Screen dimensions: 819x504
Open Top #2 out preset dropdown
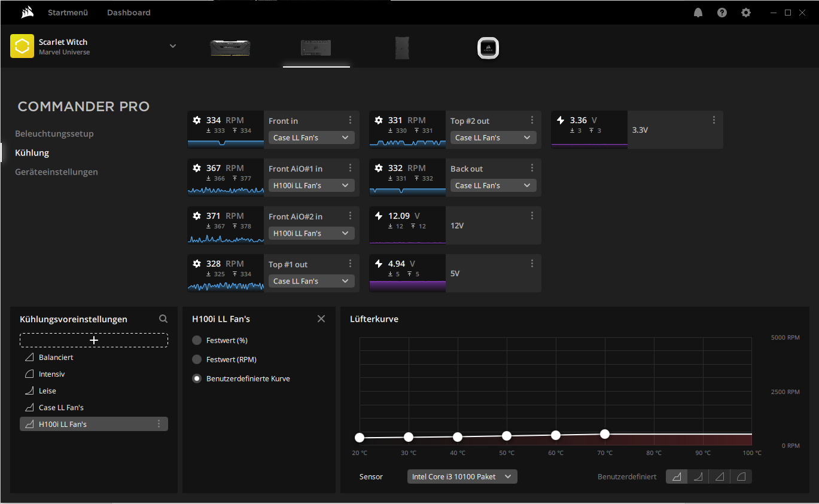(494, 138)
